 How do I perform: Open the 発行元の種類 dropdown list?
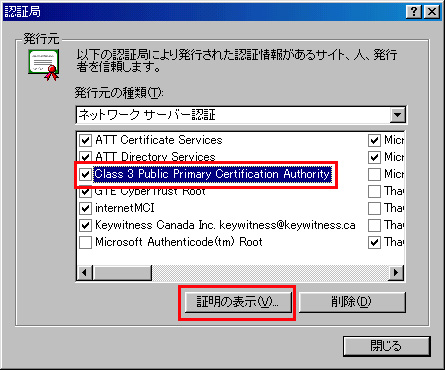[397, 115]
